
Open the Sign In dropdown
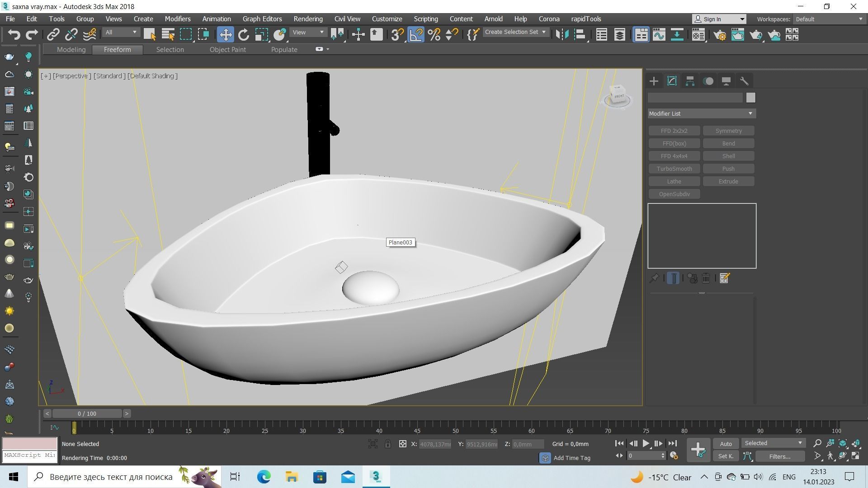click(x=719, y=19)
